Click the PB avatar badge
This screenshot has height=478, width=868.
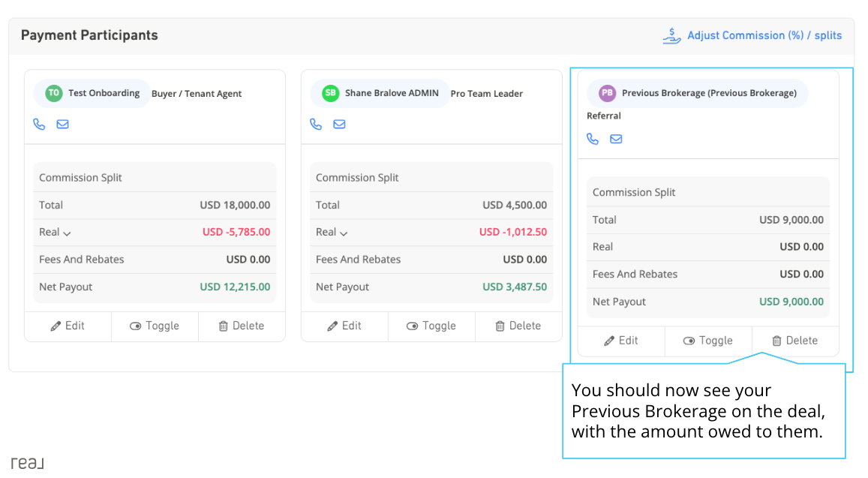pos(607,93)
